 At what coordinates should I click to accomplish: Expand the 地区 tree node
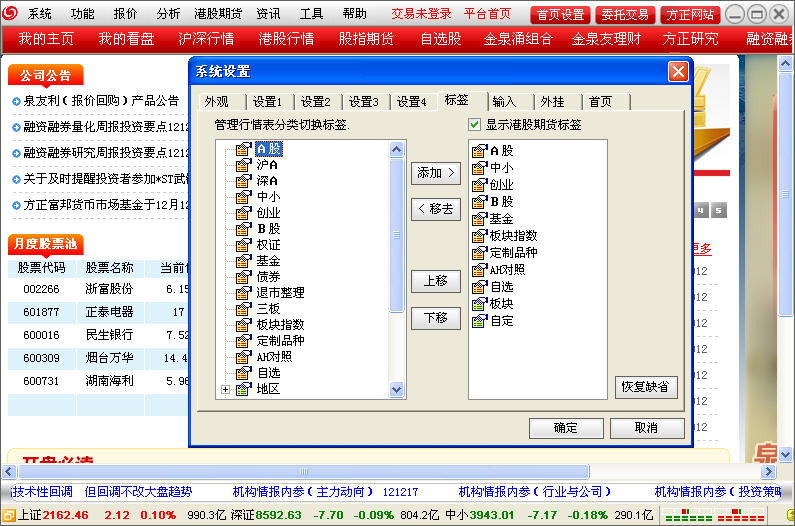[x=225, y=389]
